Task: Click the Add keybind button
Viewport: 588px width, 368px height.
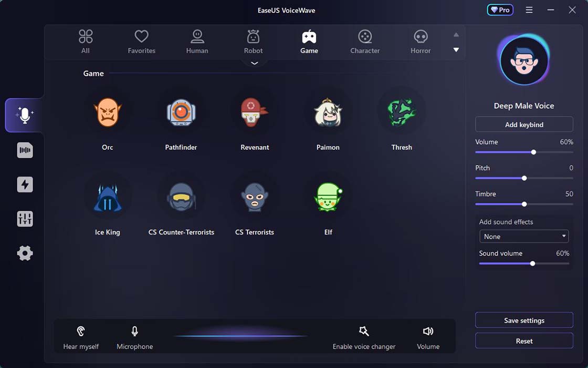Action: coord(523,124)
